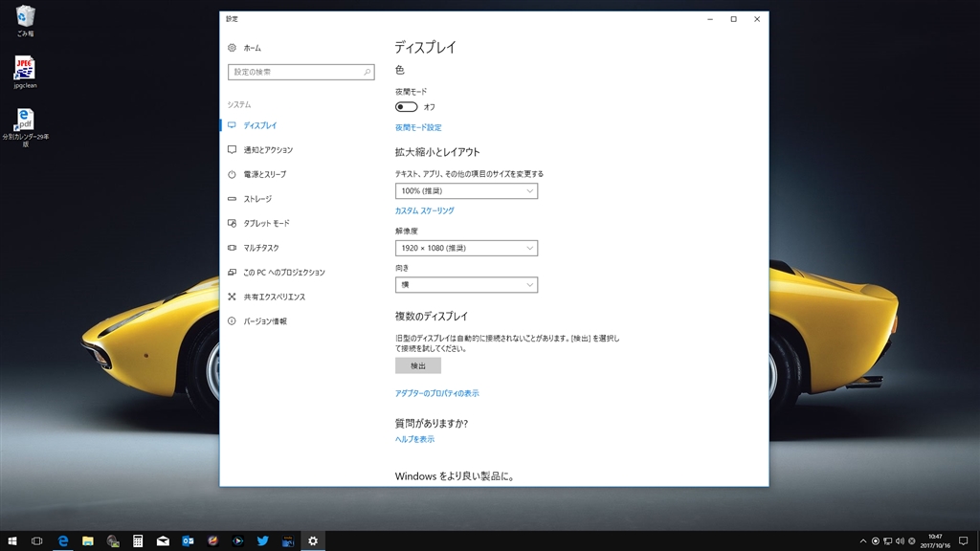This screenshot has height=551, width=980.
Task: Open カスタム スケーリング link
Action: coord(424,210)
